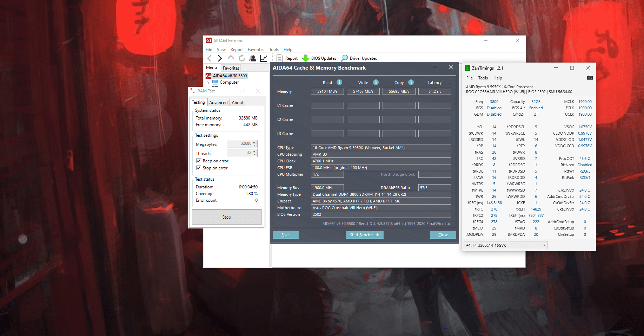
Task: Click AIDA64 Extreme title bar icon
Action: tap(209, 40)
